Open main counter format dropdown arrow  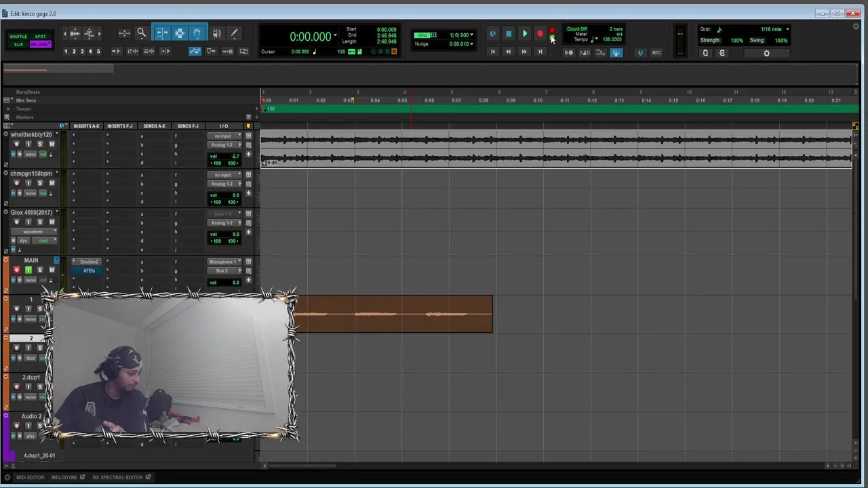pyautogui.click(x=335, y=36)
